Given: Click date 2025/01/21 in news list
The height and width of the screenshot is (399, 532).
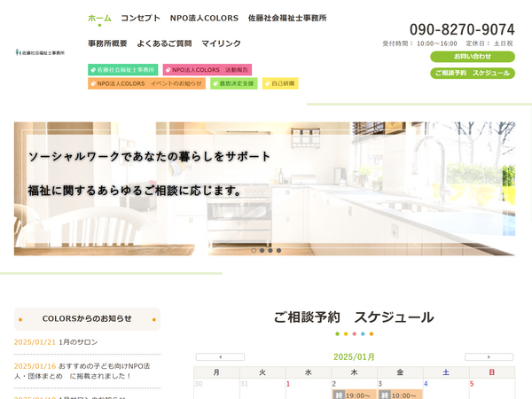Looking at the screenshot, I should (35, 342).
